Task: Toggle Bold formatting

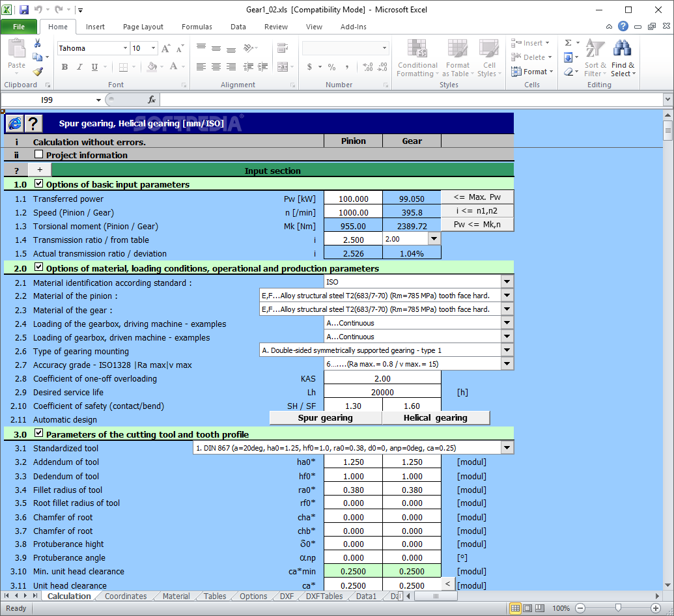Action: [x=64, y=66]
